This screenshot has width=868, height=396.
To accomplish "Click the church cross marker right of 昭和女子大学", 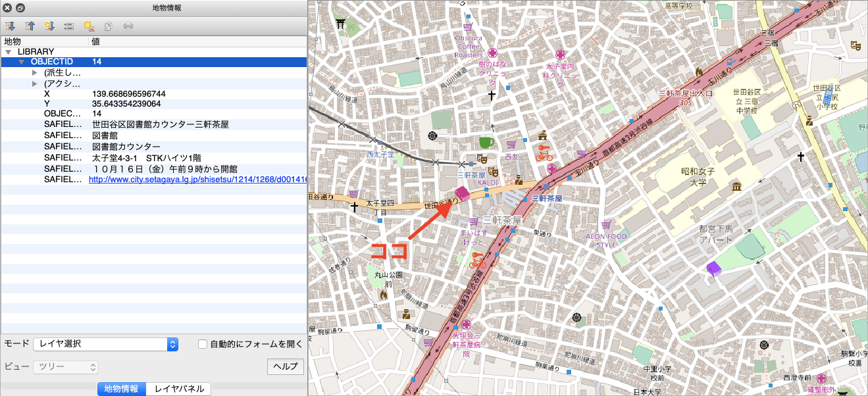I will click(800, 157).
